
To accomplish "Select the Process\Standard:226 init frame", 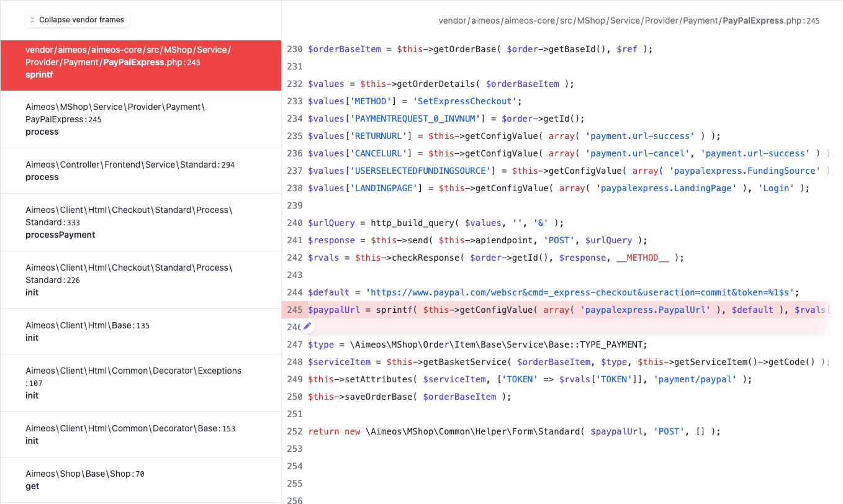I will click(x=141, y=280).
